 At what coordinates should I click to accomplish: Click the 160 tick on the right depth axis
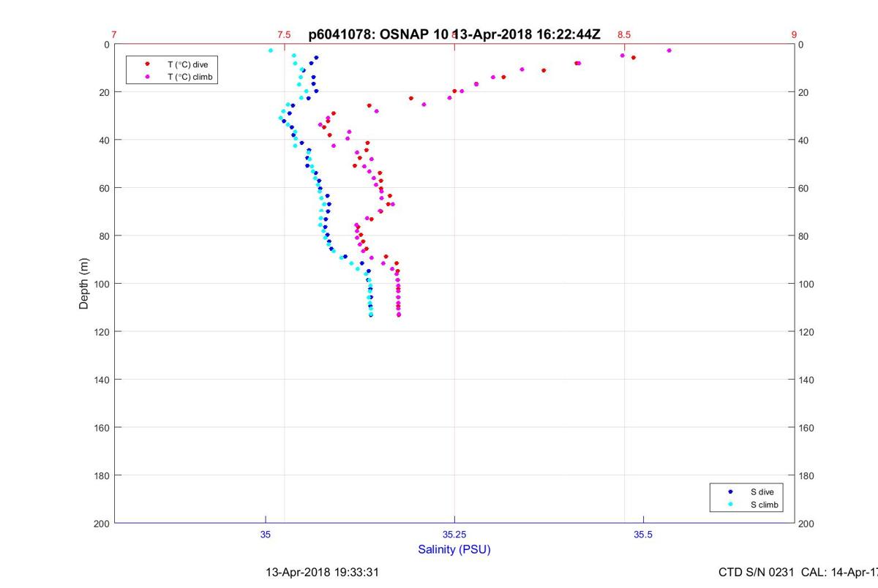coord(806,428)
